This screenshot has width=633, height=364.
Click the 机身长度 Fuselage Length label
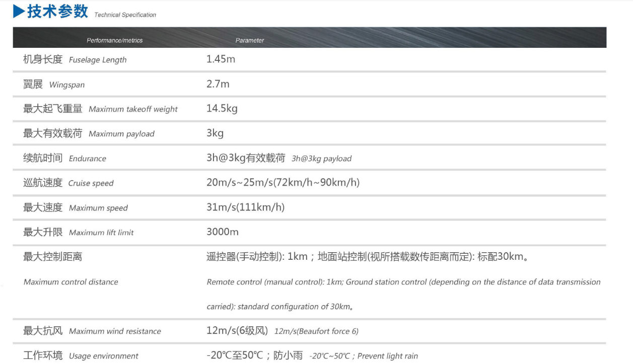coord(75,59)
